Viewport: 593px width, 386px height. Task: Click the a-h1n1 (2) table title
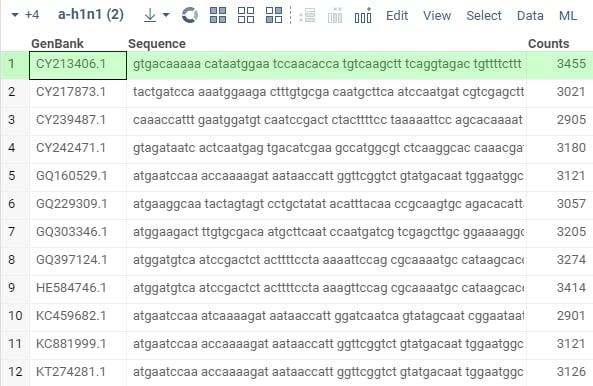pos(91,14)
